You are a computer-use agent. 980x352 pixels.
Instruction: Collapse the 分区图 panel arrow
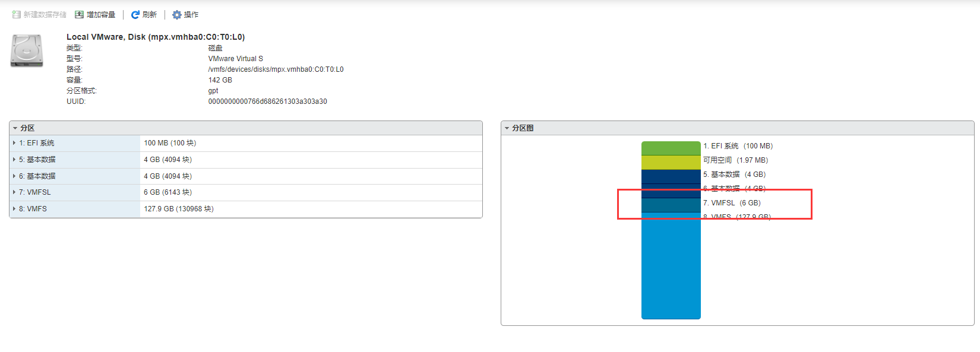pyautogui.click(x=507, y=128)
